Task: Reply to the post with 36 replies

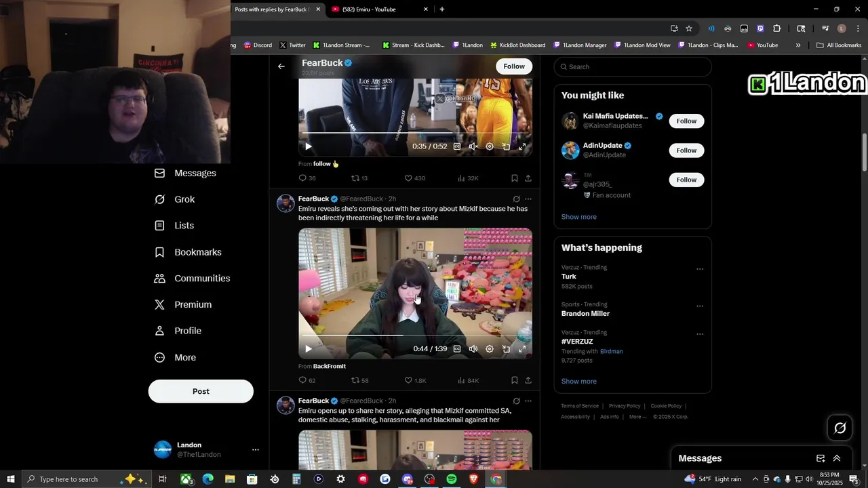Action: coord(307,178)
